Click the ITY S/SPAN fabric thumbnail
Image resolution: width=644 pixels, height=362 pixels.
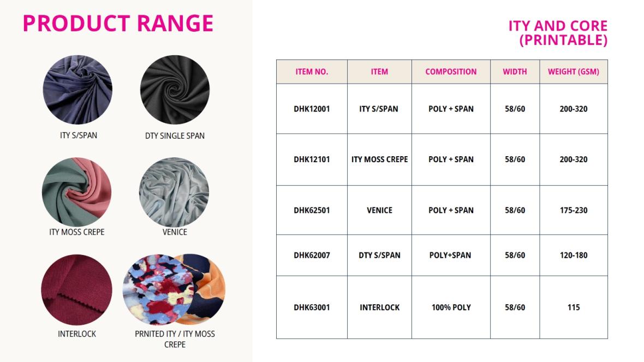point(77,90)
